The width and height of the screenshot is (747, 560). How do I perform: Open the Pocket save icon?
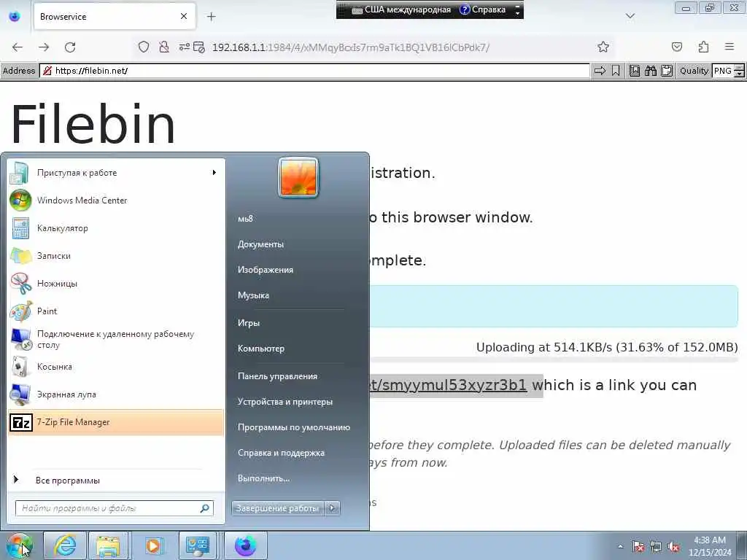tap(676, 47)
